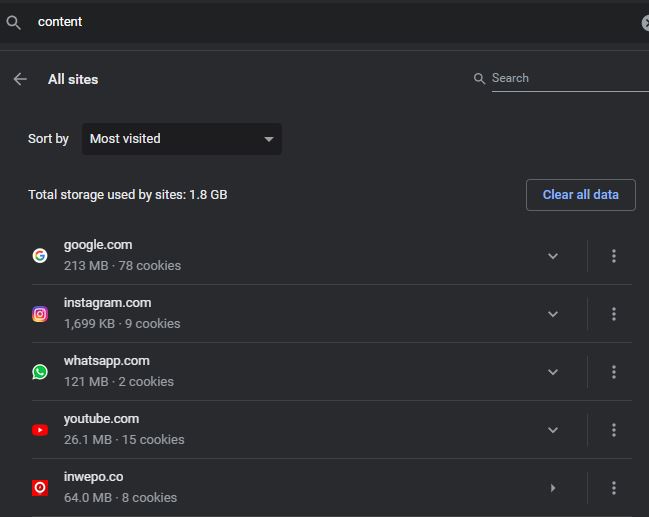Image resolution: width=649 pixels, height=517 pixels.
Task: Click the magnifier icon in top settings search
Action: (x=13, y=22)
